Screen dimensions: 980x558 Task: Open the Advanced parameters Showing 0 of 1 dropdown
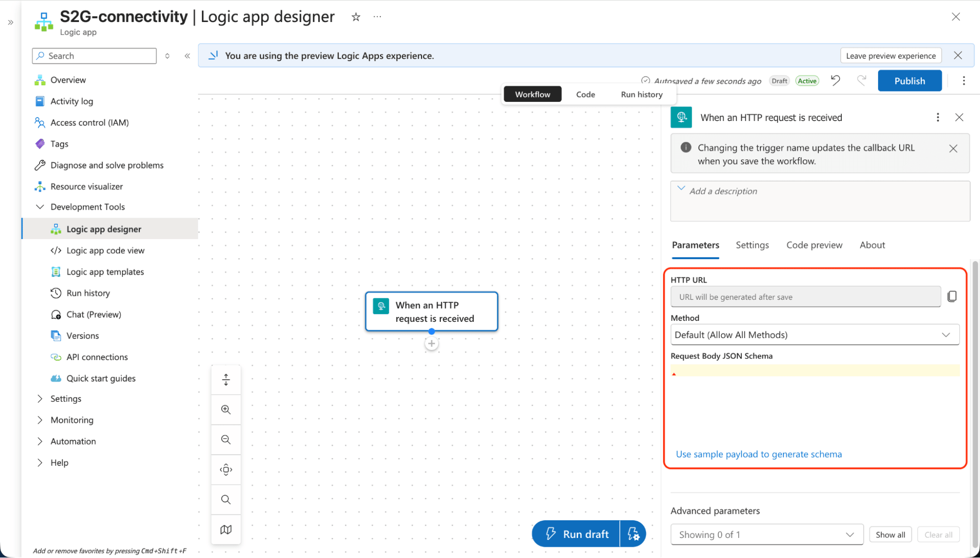767,535
